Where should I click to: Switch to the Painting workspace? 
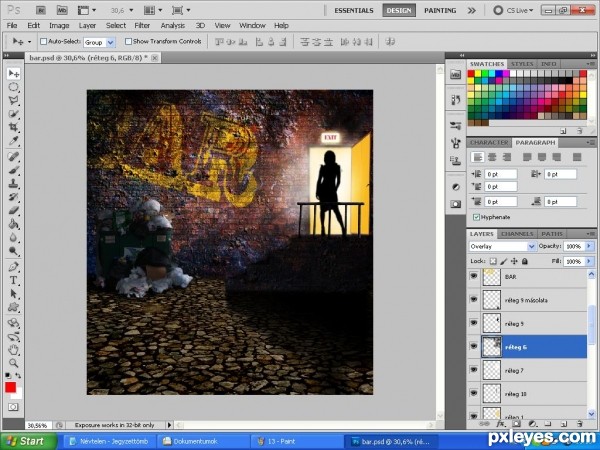click(x=440, y=11)
